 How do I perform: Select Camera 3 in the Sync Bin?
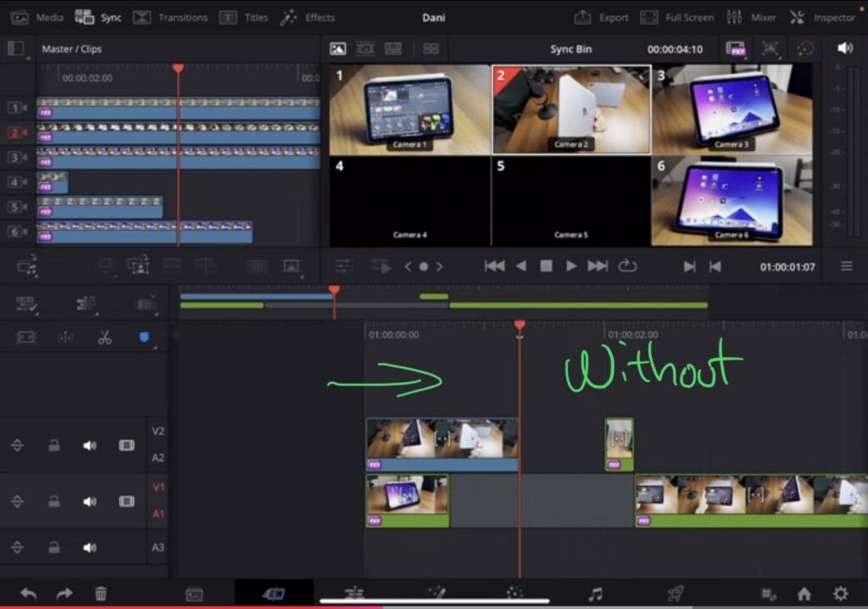click(x=732, y=110)
